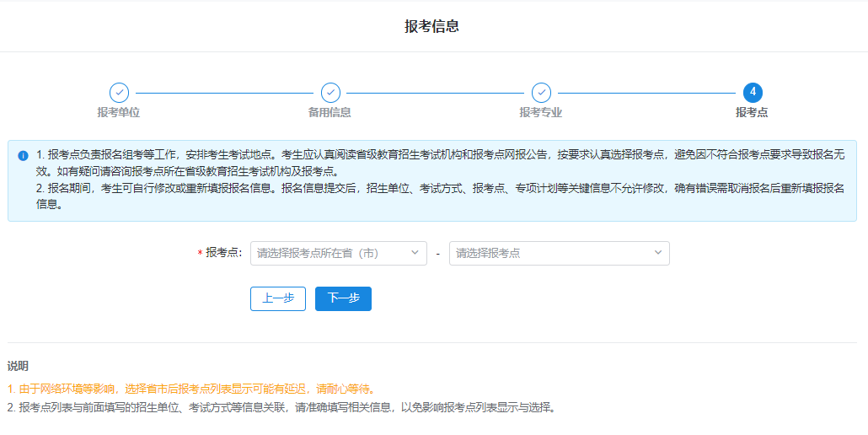The height and width of the screenshot is (435, 868).
Task: Click the chevron arrow of the province dropdown
Action: click(415, 252)
